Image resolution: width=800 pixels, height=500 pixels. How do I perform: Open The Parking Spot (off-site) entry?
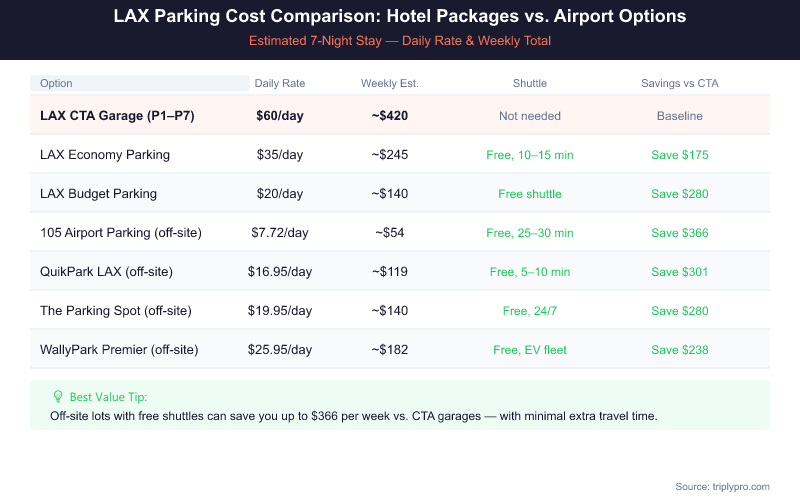(x=119, y=311)
